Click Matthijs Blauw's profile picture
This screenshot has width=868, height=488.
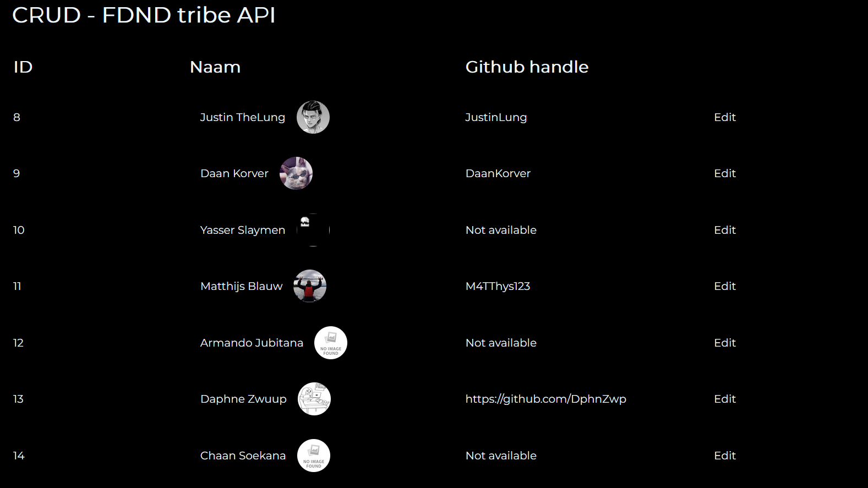point(309,286)
